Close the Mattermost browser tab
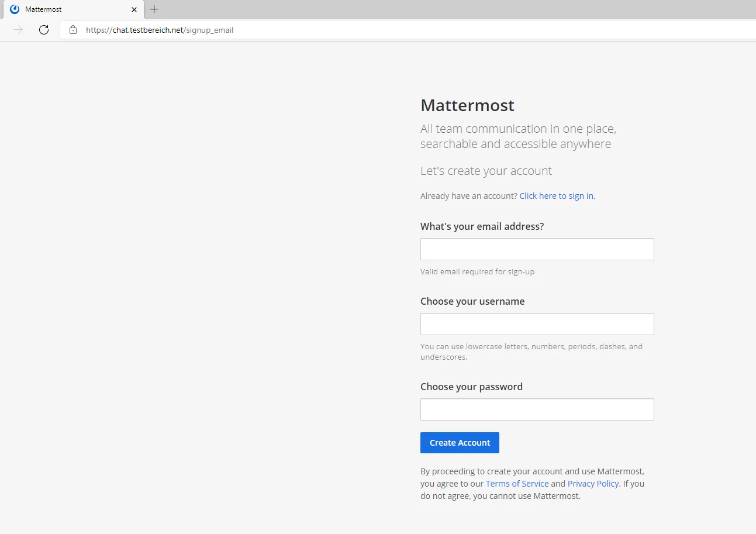The image size is (756, 534). (x=134, y=9)
